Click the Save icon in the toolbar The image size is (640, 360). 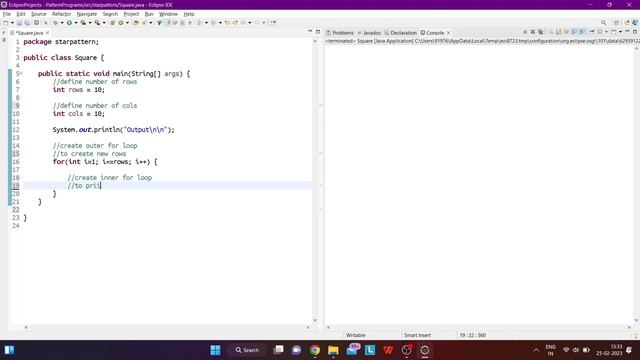pyautogui.click(x=19, y=23)
